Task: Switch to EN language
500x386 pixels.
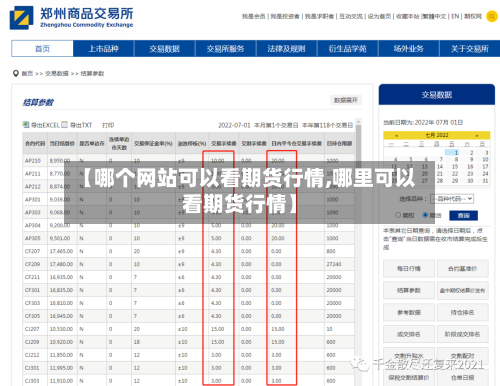Action: tap(455, 16)
